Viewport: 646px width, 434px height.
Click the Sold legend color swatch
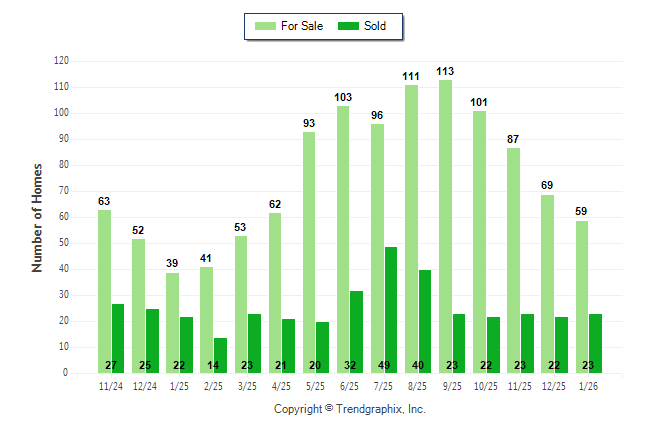pos(350,26)
